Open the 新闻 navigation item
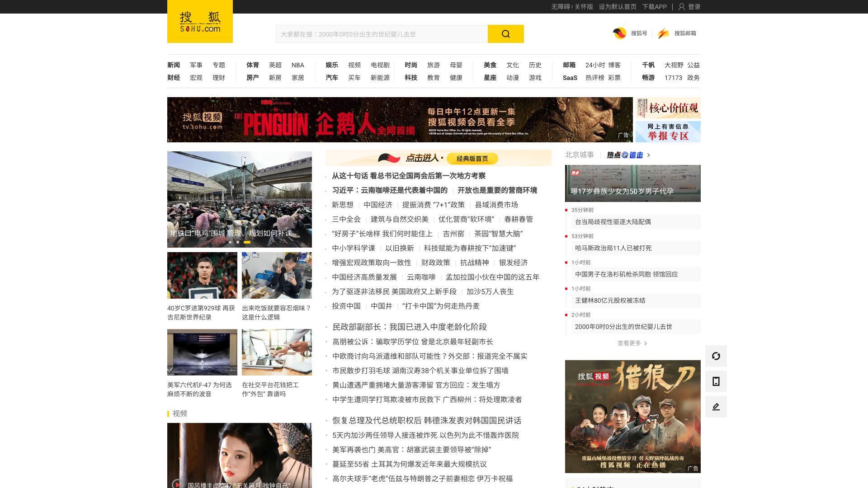 (174, 65)
